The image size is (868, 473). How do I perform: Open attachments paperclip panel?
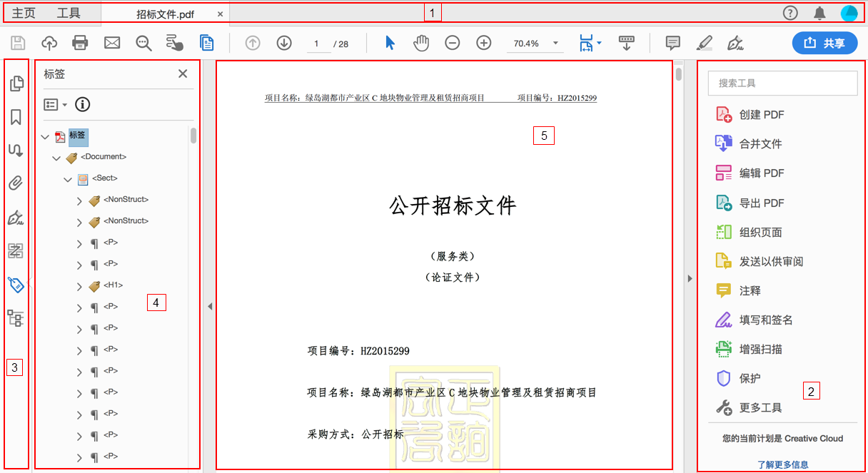(x=16, y=184)
